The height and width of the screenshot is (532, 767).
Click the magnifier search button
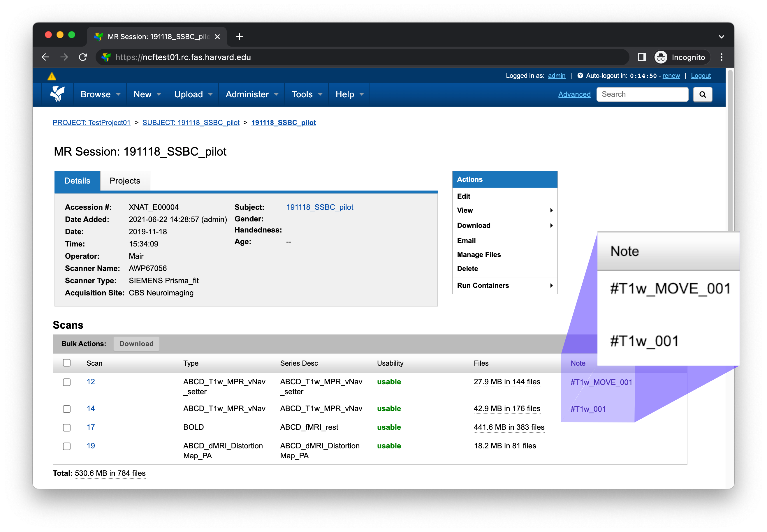[702, 94]
